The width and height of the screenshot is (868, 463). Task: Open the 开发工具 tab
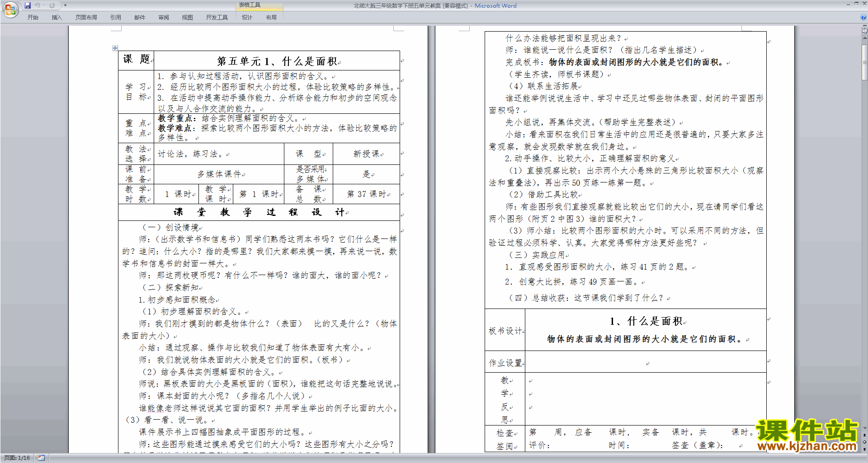[217, 17]
